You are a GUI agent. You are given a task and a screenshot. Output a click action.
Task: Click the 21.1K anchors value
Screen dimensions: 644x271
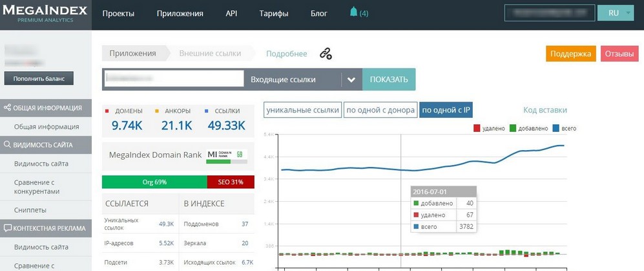point(176,126)
